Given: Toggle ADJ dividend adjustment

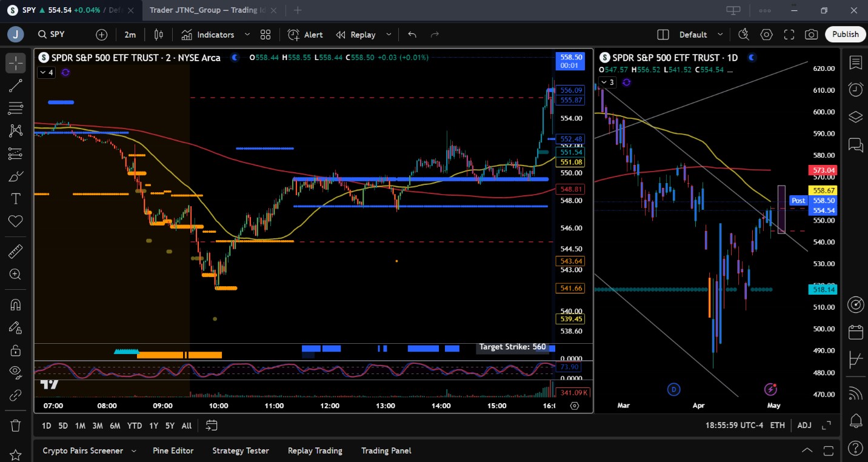Looking at the screenshot, I should [804, 426].
